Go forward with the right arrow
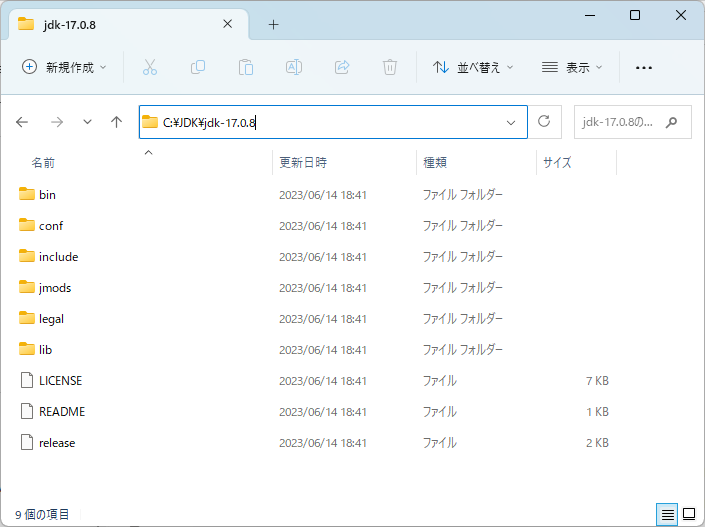The width and height of the screenshot is (705, 527). 57,122
